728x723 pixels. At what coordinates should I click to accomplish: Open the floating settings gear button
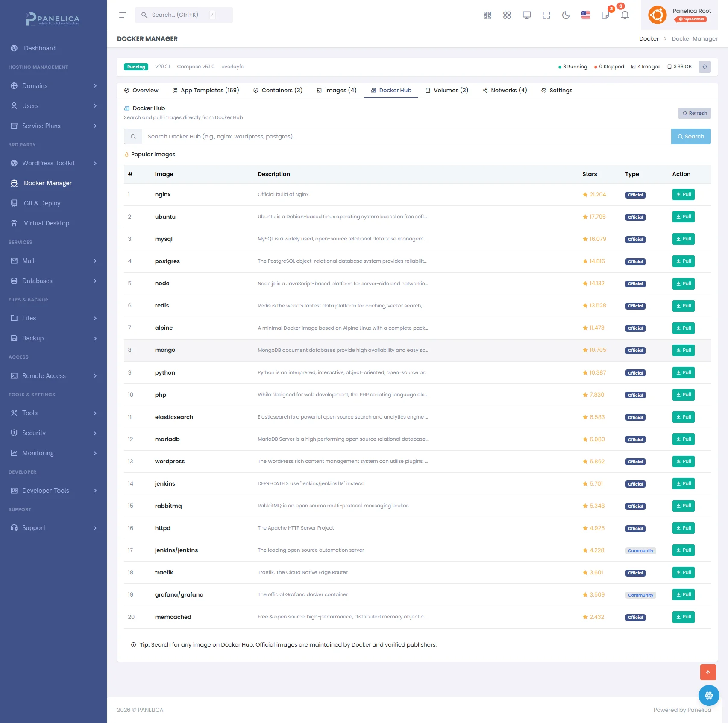click(708, 695)
